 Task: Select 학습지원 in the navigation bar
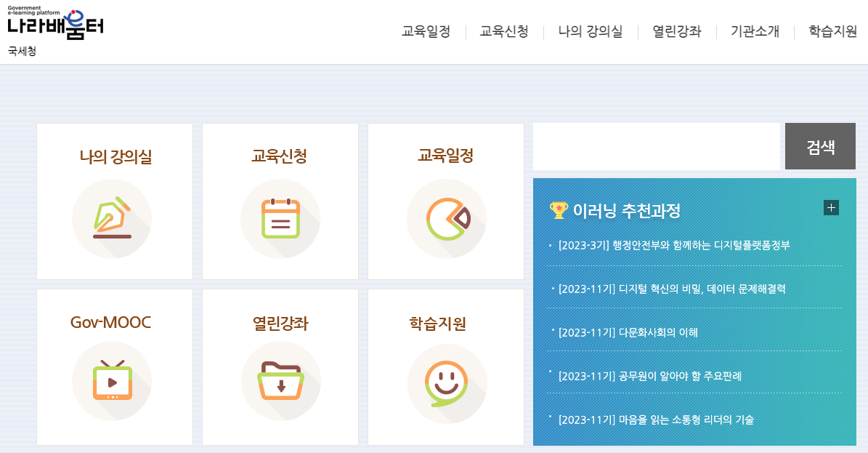832,31
